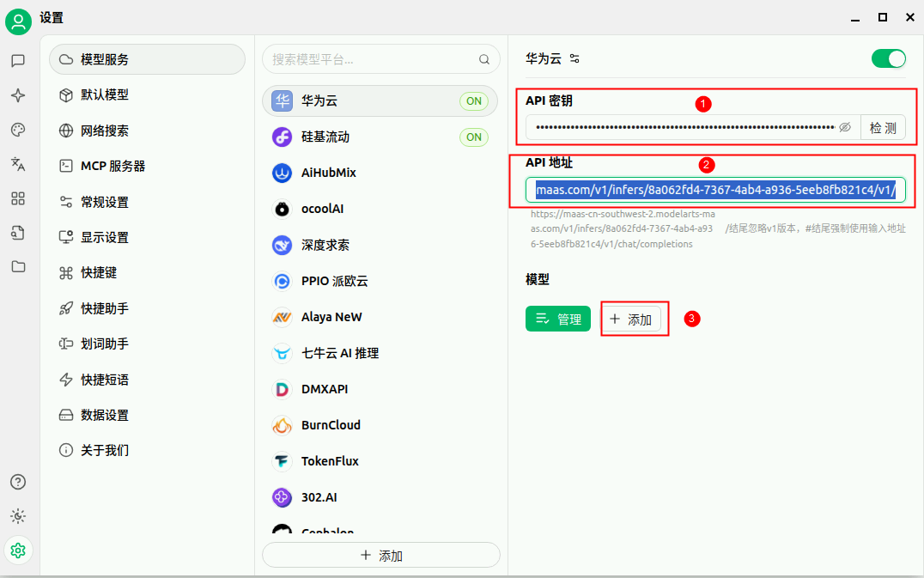The image size is (924, 578).
Task: Open the 关于我们 section
Action: pos(148,451)
